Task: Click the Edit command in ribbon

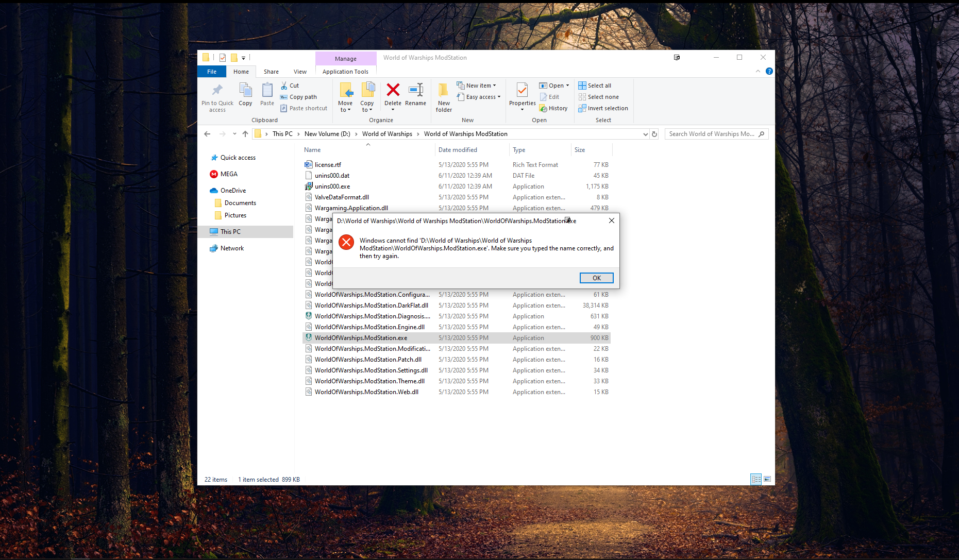Action: [549, 97]
